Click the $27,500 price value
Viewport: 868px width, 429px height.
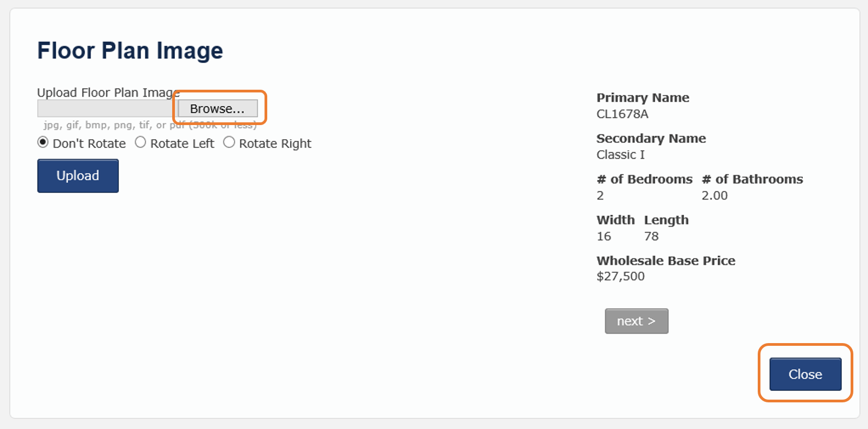620,276
